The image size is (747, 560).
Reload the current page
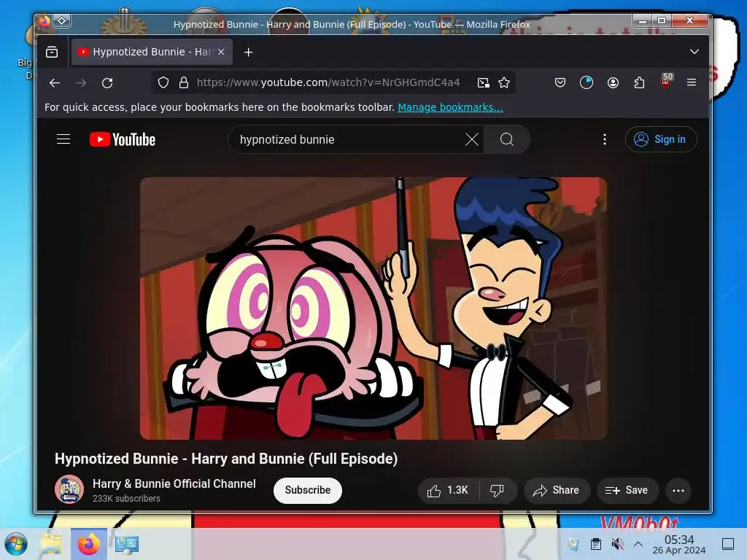107,83
